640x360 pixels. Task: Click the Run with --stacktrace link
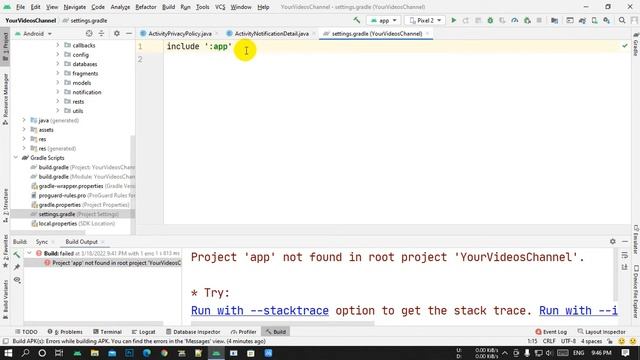coord(260,311)
